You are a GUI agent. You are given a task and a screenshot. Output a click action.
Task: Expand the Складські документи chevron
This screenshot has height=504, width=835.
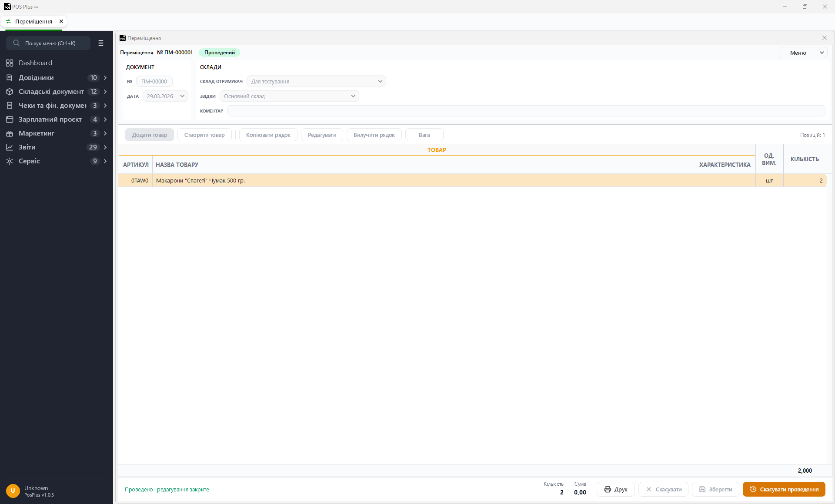pyautogui.click(x=105, y=92)
